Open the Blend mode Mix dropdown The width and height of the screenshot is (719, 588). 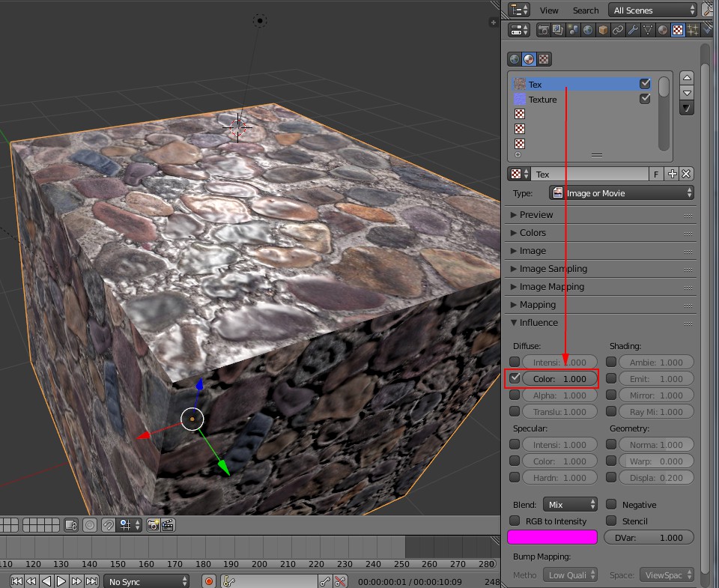[x=571, y=505]
